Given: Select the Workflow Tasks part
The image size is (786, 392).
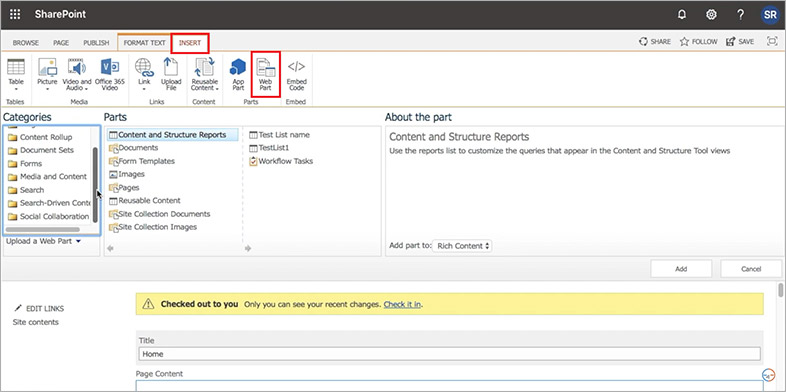Looking at the screenshot, I should (281, 161).
